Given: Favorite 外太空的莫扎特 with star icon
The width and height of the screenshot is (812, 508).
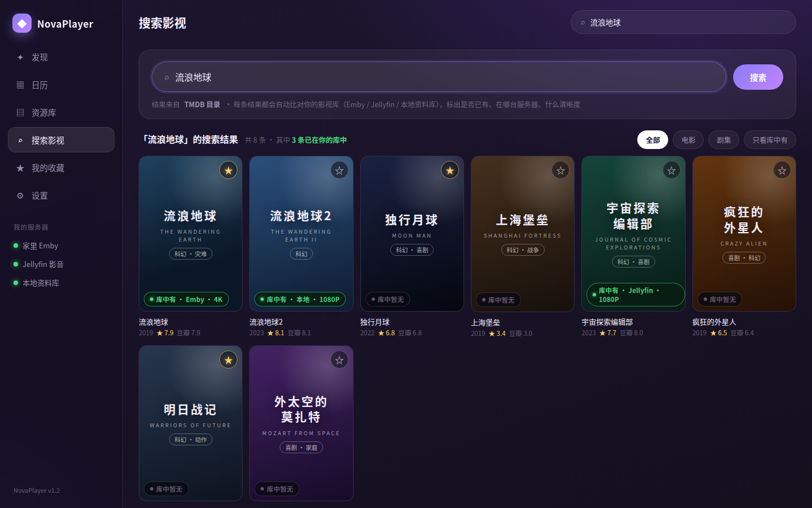Looking at the screenshot, I should [339, 360].
